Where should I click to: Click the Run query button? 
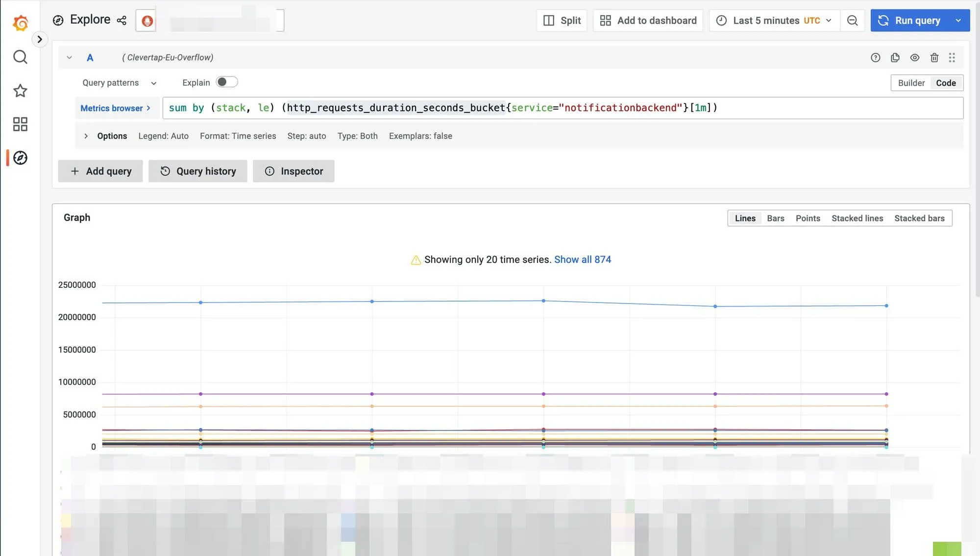coord(917,20)
